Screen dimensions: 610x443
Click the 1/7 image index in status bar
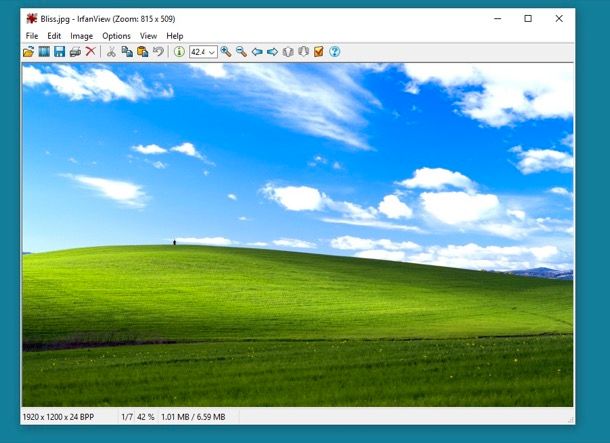(126, 417)
